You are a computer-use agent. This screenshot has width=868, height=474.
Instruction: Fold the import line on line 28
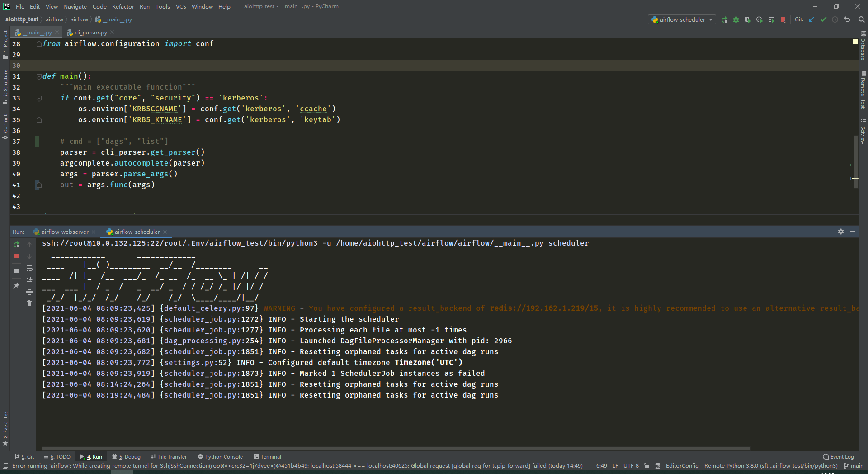pyautogui.click(x=39, y=44)
